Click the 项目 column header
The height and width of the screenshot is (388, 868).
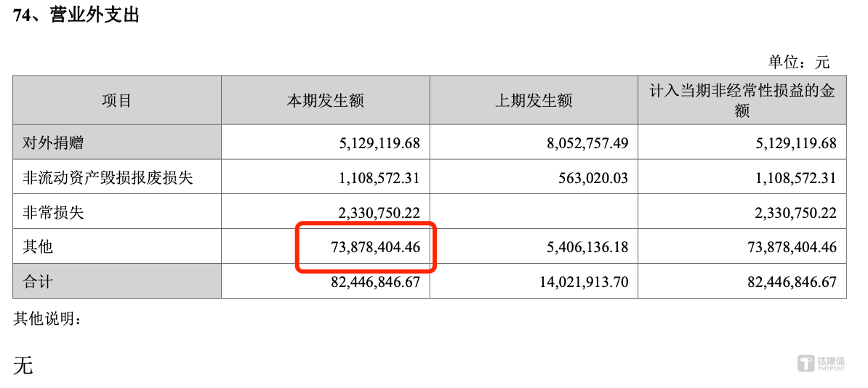(x=116, y=100)
